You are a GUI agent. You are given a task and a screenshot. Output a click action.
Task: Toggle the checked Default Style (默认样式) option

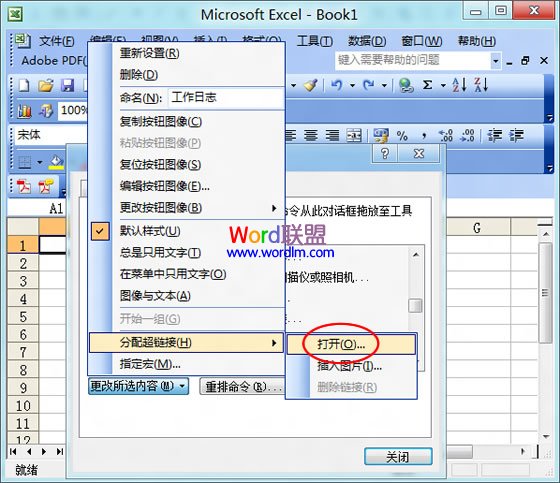coord(150,231)
